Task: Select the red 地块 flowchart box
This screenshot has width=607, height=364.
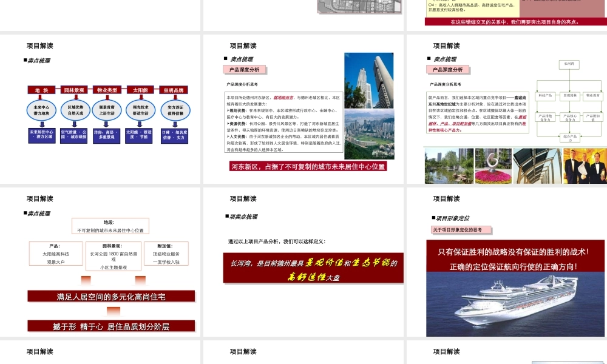Action: [x=40, y=90]
